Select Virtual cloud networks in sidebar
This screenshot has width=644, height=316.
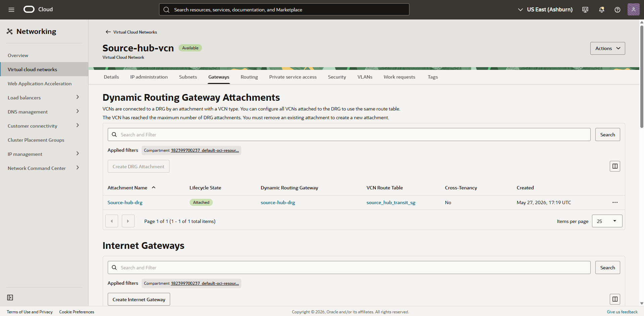point(44,70)
